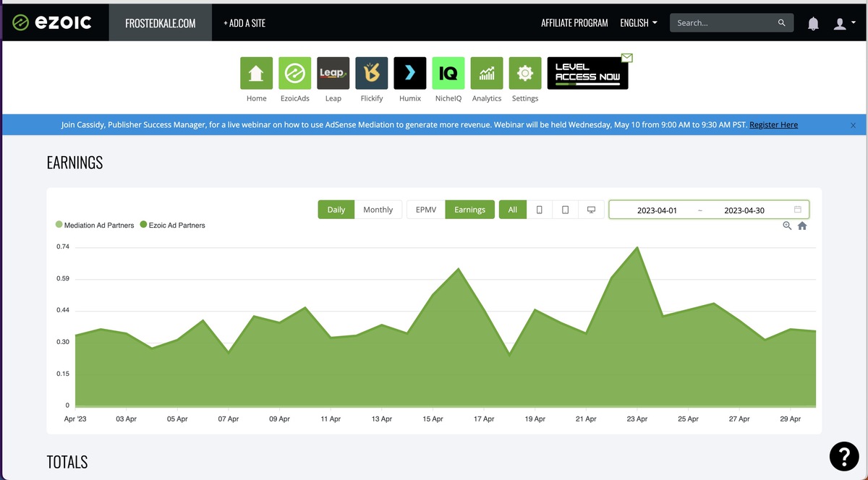Open the NicheIQ app icon
868x480 pixels.
point(448,73)
